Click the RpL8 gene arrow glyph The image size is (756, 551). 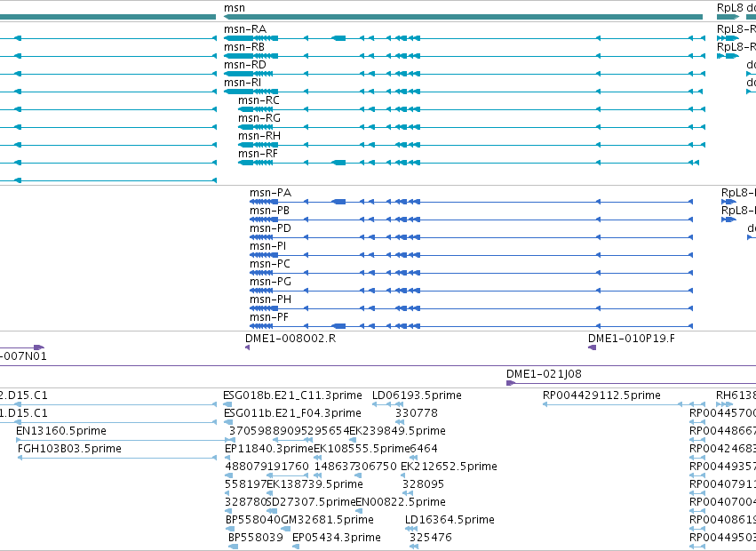728,17
